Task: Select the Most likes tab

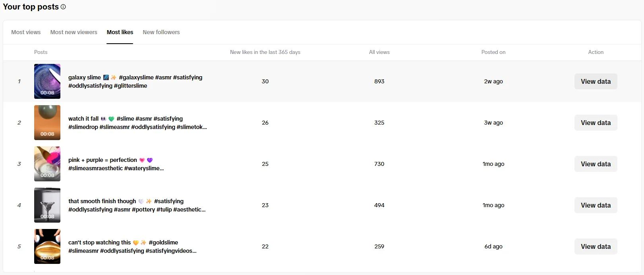Action: [120, 32]
